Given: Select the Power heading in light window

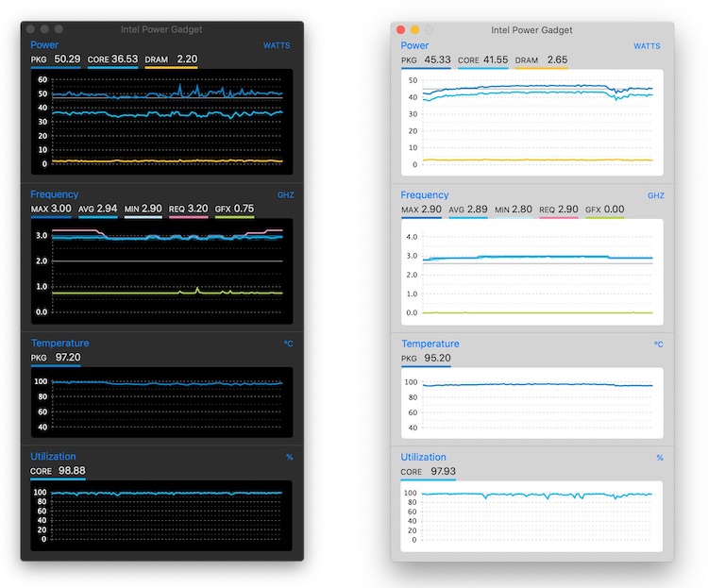Looking at the screenshot, I should tap(414, 45).
